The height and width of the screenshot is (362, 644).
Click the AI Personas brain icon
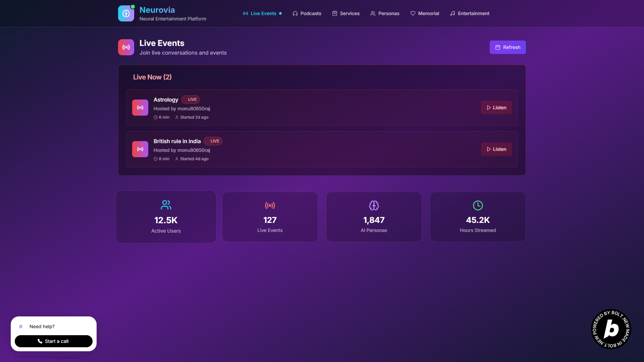click(x=374, y=205)
